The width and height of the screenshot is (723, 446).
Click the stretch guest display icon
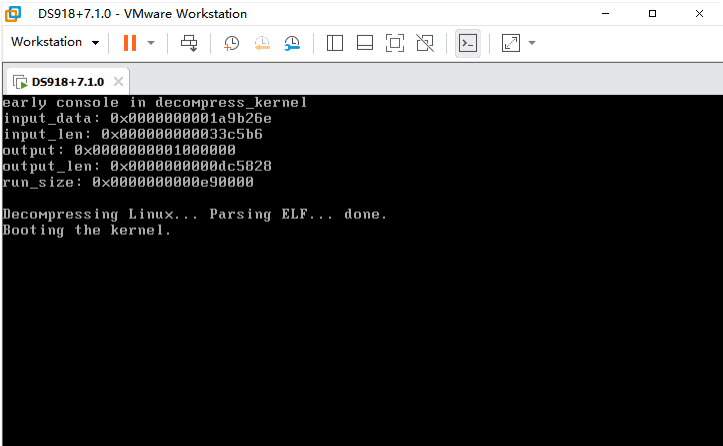tap(510, 43)
